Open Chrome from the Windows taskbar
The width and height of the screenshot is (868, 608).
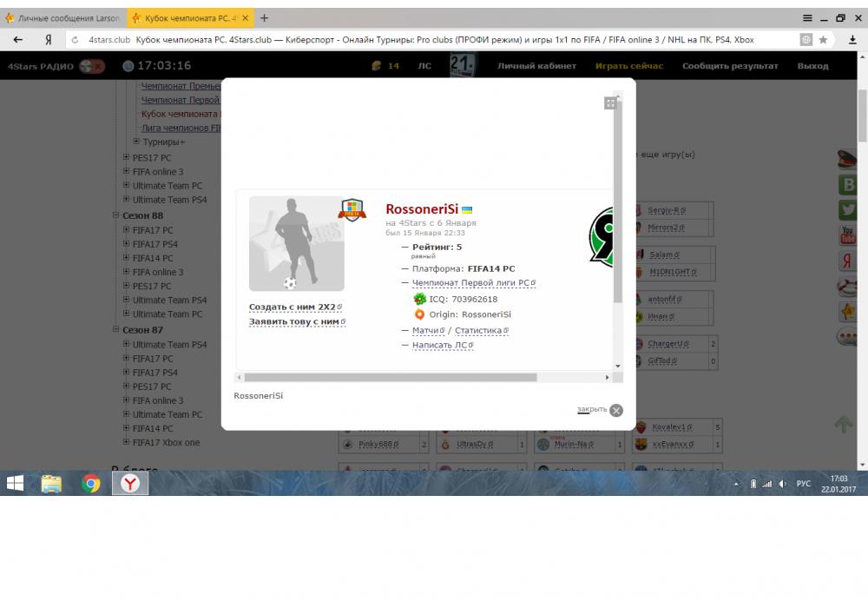(90, 484)
